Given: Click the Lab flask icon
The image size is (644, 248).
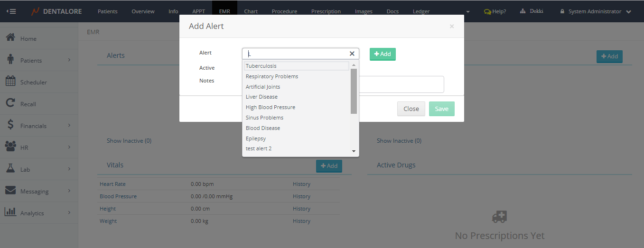Looking at the screenshot, I should click(x=10, y=169).
